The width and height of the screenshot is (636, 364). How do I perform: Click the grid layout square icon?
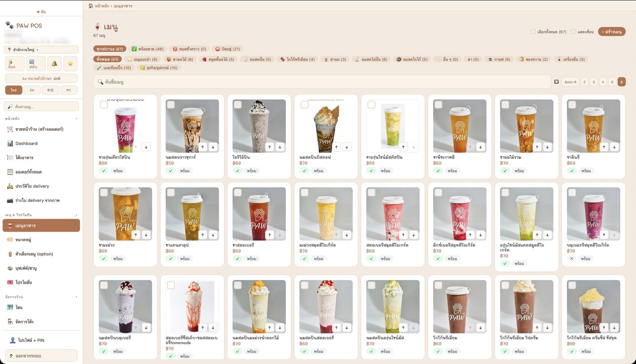tap(556, 82)
